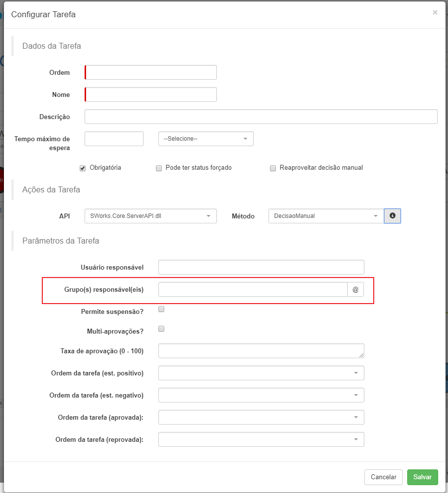Open Ordem da tarefa (reprovada) dropdown

(x=261, y=439)
